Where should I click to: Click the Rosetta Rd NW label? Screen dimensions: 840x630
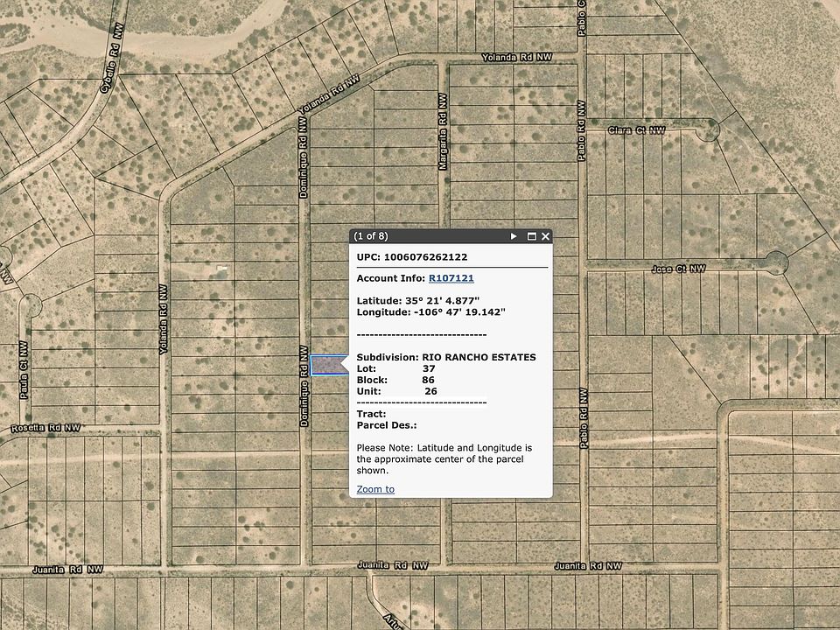point(44,427)
